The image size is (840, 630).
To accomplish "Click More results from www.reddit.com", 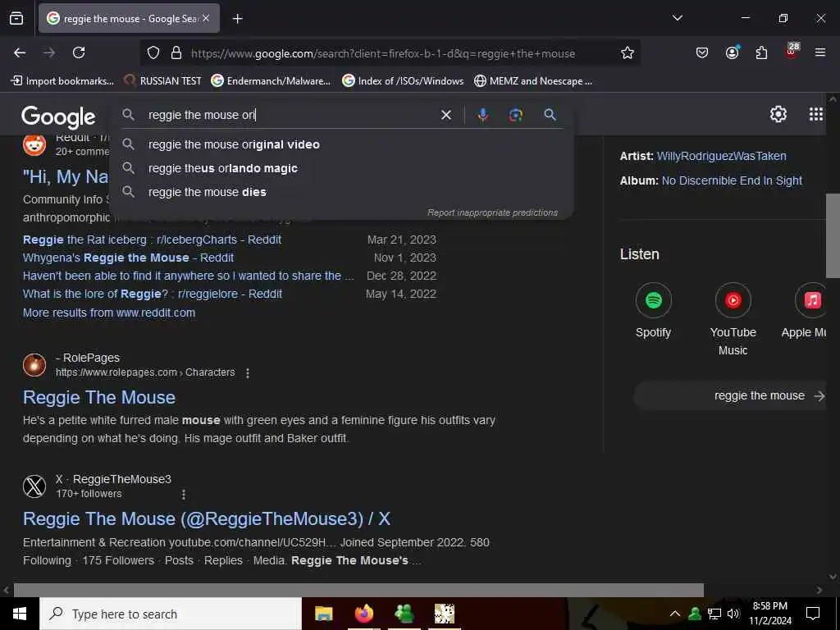I will 109,313.
